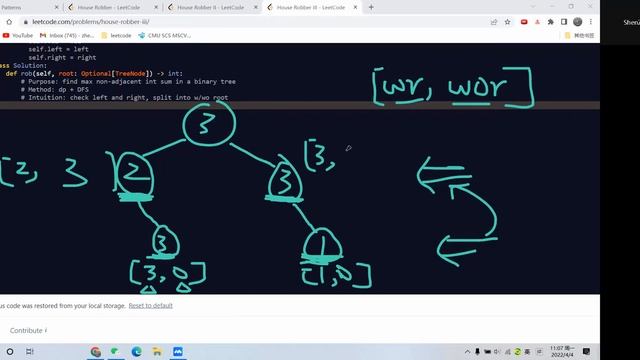Click the 'self.right = right' code line
The image size is (640, 360).
coord(62,58)
